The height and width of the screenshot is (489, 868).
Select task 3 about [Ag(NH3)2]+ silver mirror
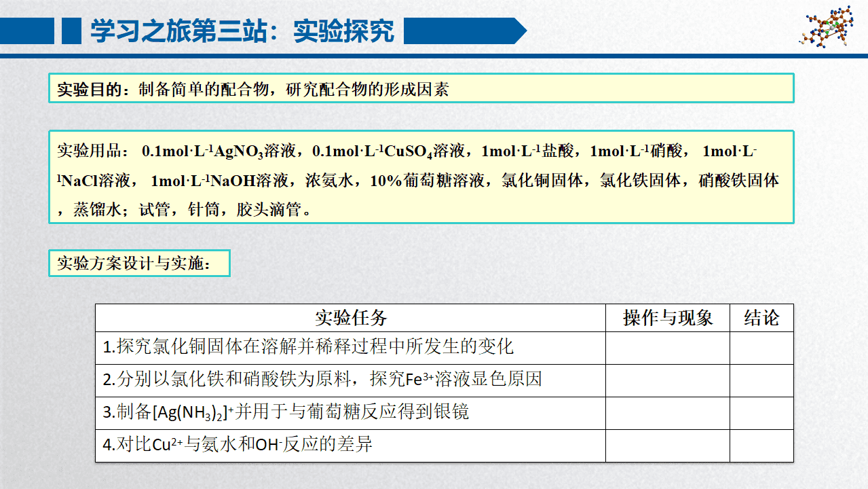(x=350, y=413)
